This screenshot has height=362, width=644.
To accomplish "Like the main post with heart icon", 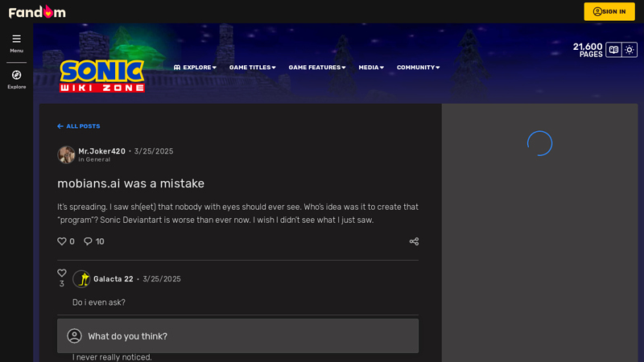I will point(62,241).
